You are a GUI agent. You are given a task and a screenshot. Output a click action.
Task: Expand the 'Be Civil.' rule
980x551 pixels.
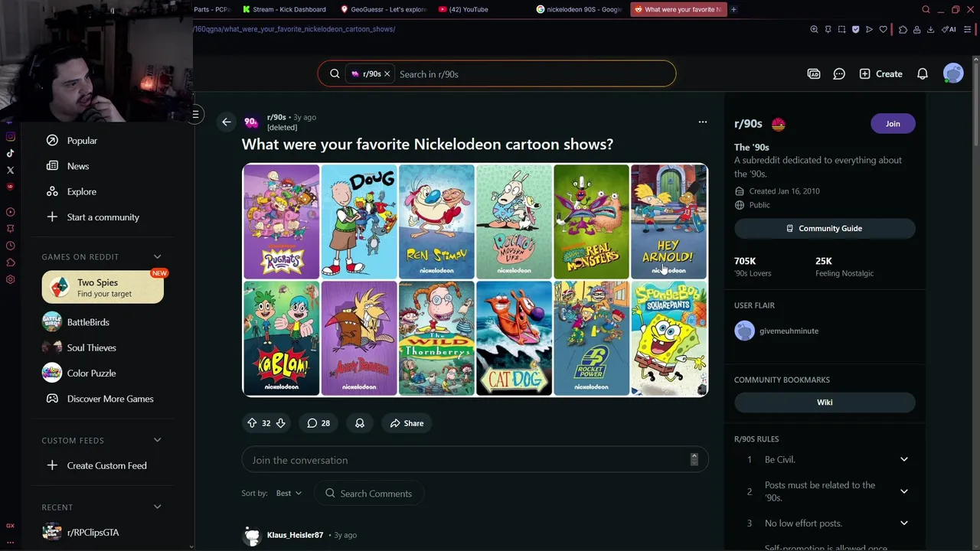pyautogui.click(x=903, y=459)
